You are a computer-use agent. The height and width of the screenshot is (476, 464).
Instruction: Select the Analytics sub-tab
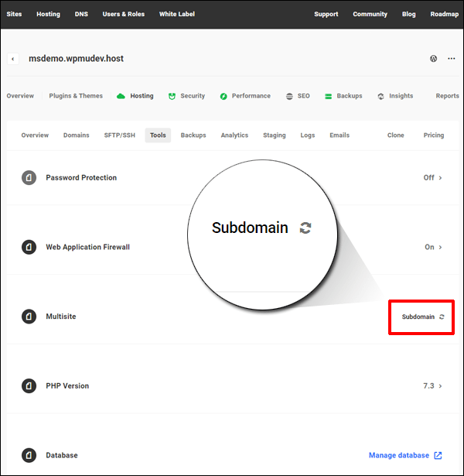(234, 135)
